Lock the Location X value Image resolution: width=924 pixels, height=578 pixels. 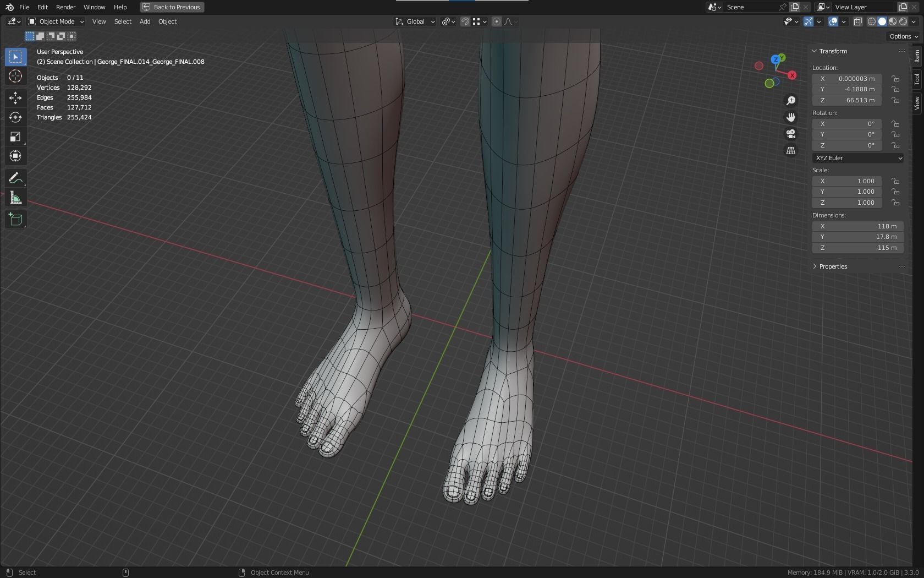point(895,79)
